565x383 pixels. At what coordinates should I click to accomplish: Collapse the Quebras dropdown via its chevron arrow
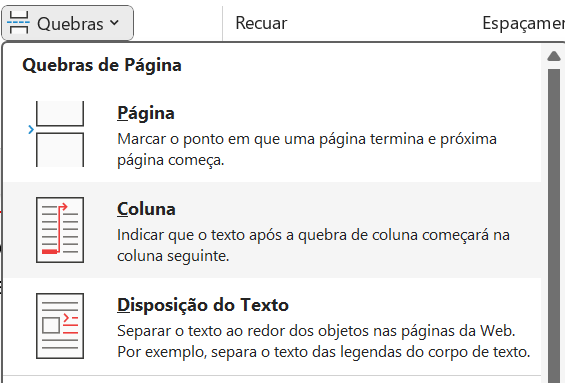pyautogui.click(x=114, y=23)
